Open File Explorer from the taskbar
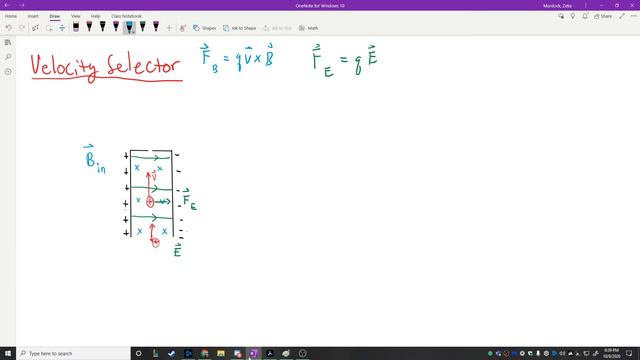Screen dimensions: 640x360 (221, 353)
